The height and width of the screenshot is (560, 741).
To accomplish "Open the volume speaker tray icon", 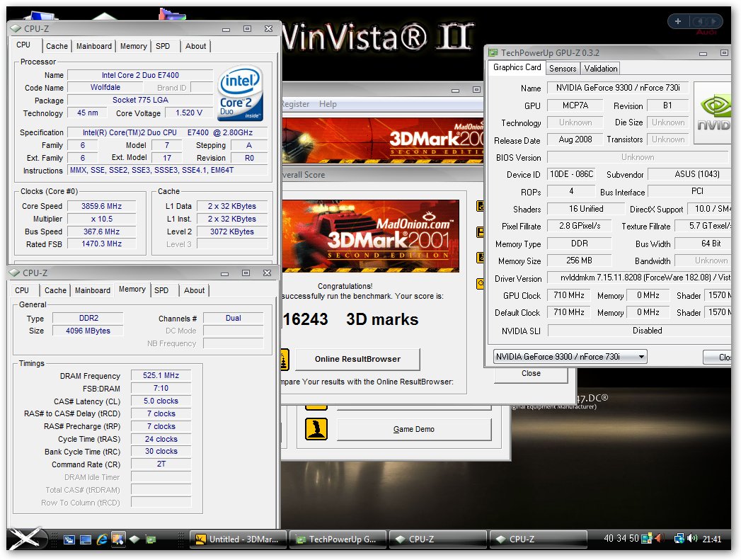I will [x=692, y=538].
